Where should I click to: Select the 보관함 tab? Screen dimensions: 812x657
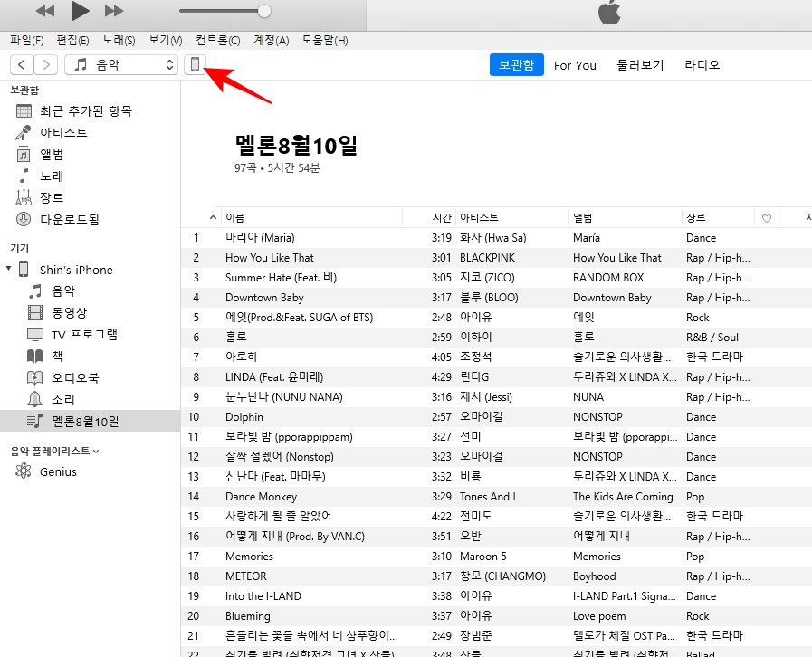click(516, 65)
